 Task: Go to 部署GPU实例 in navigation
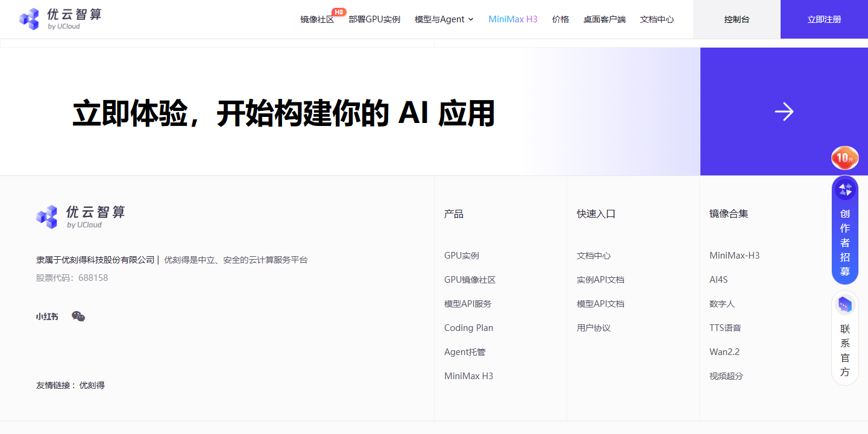coord(374,19)
